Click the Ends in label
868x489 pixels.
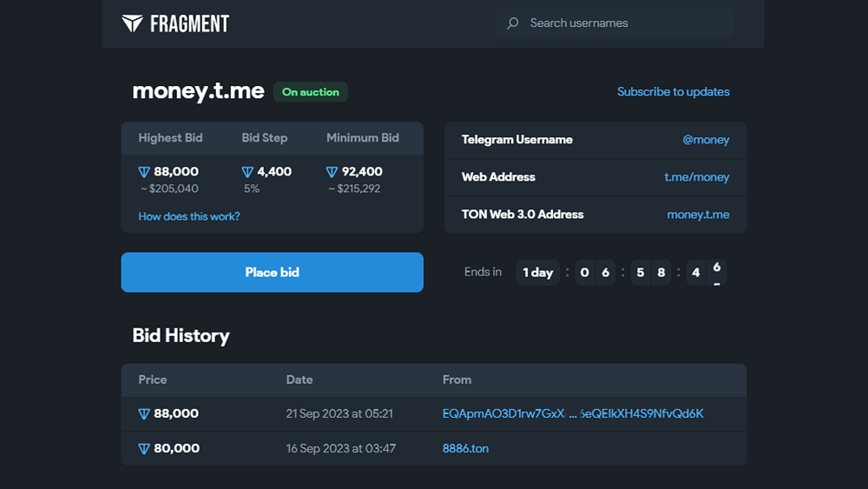[483, 272]
